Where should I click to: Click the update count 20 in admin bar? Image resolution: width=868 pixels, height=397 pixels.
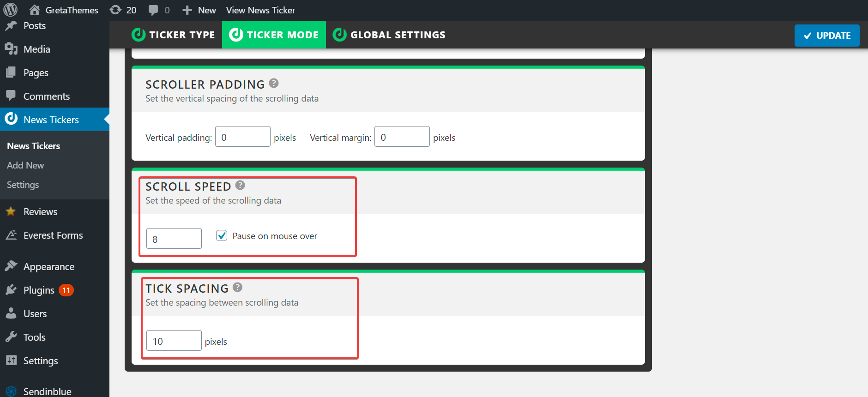click(132, 10)
